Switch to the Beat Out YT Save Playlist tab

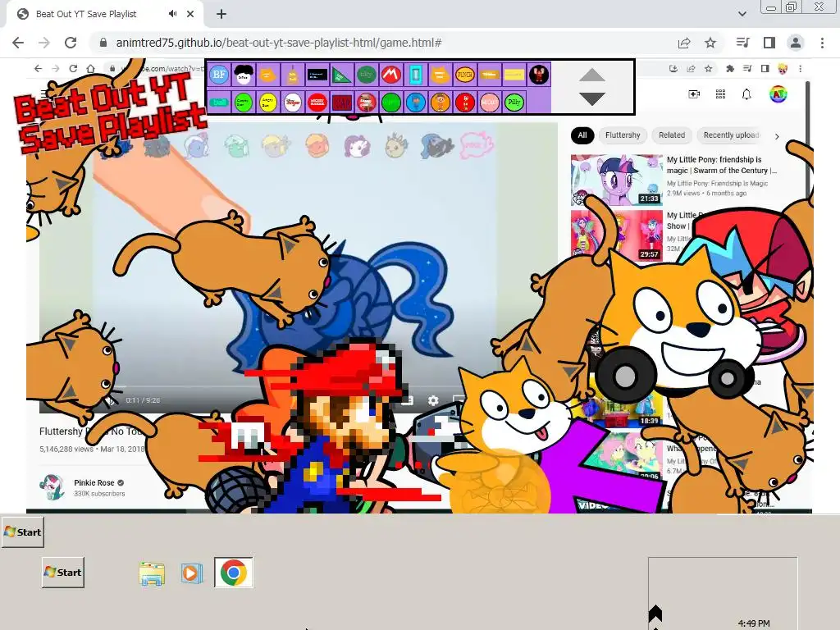(x=104, y=15)
